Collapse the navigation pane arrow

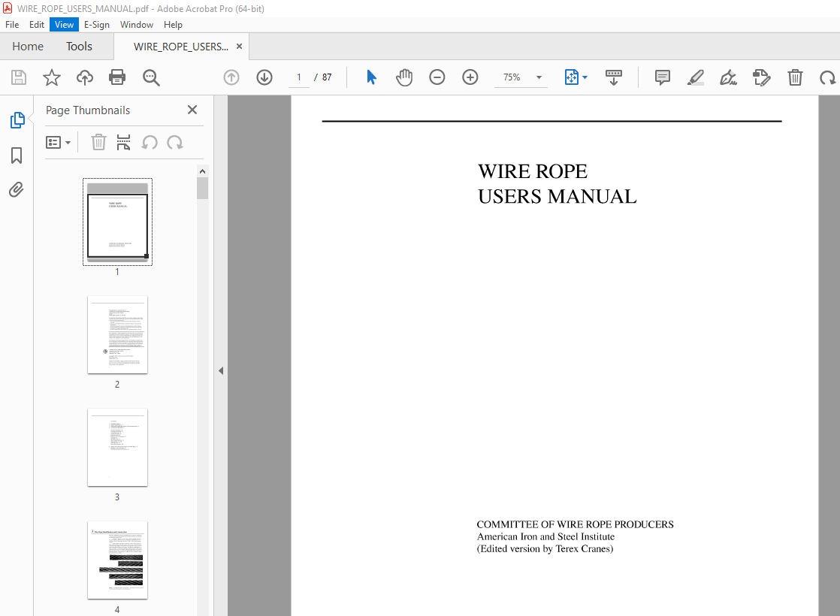221,370
